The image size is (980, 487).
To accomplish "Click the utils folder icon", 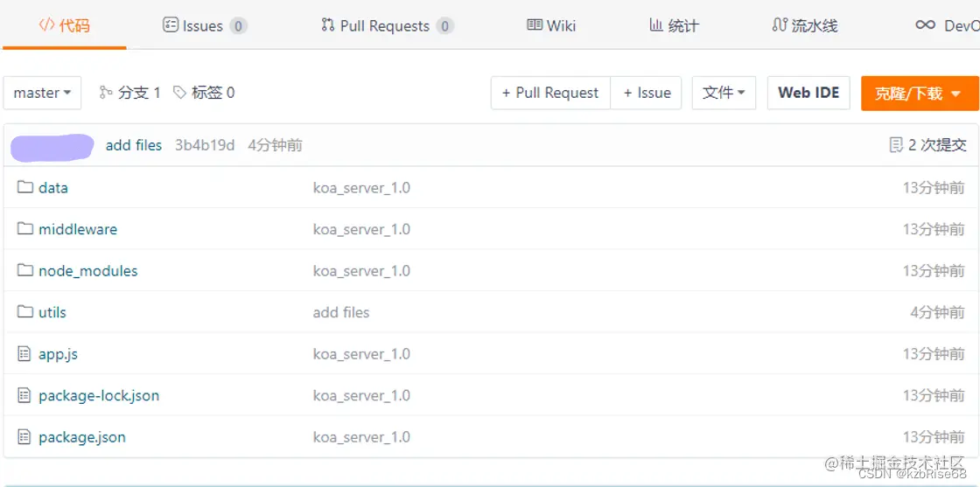I will click(x=25, y=311).
